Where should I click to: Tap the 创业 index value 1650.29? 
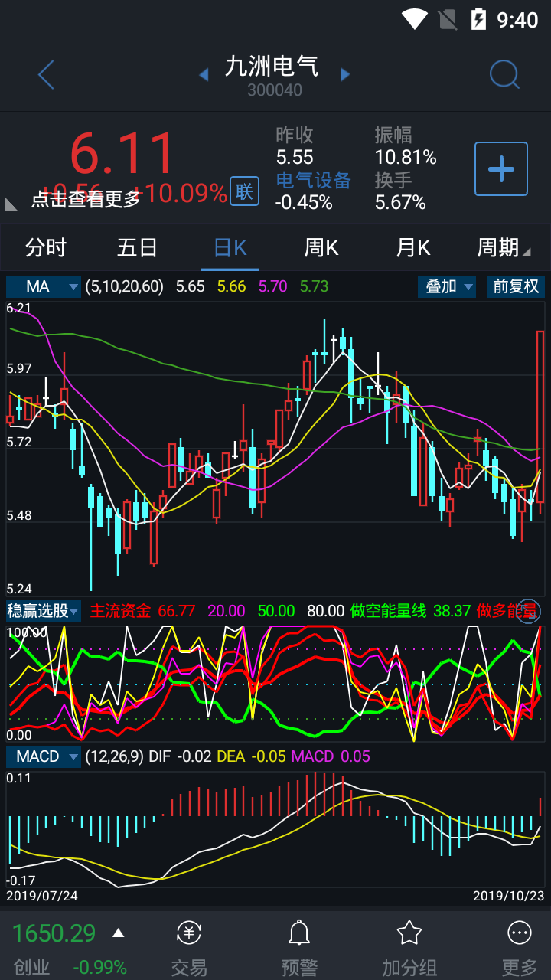click(x=54, y=933)
